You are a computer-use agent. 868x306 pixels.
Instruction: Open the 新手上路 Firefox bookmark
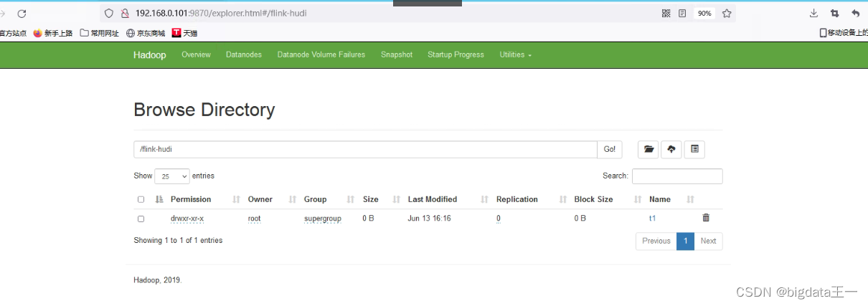[x=53, y=33]
